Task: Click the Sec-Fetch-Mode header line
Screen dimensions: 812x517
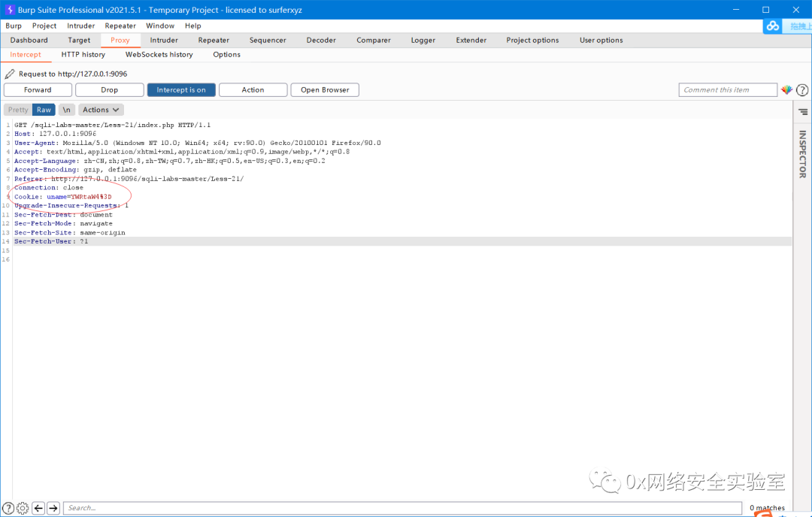Action: coord(63,224)
